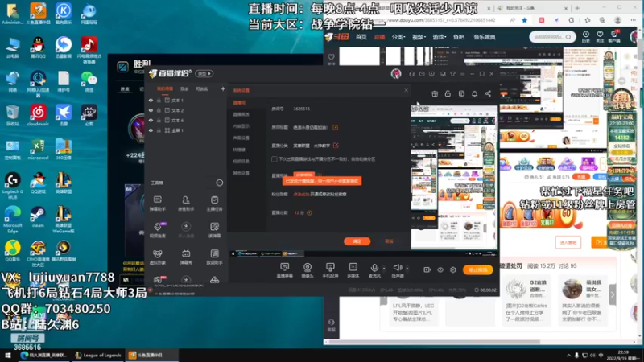The height and width of the screenshot is (362, 644).
Task: Toggle the lock on the 文本 2 source
Action: pyautogui.click(x=159, y=110)
